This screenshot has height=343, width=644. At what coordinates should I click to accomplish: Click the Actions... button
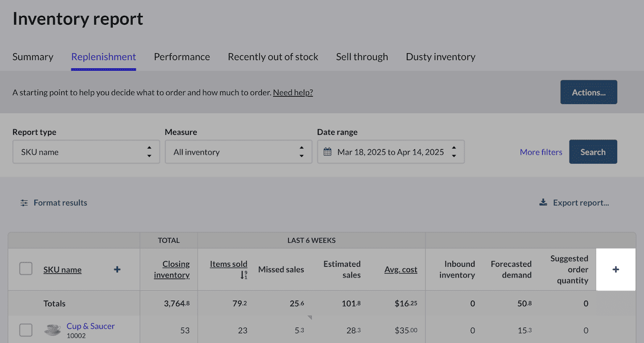click(589, 92)
